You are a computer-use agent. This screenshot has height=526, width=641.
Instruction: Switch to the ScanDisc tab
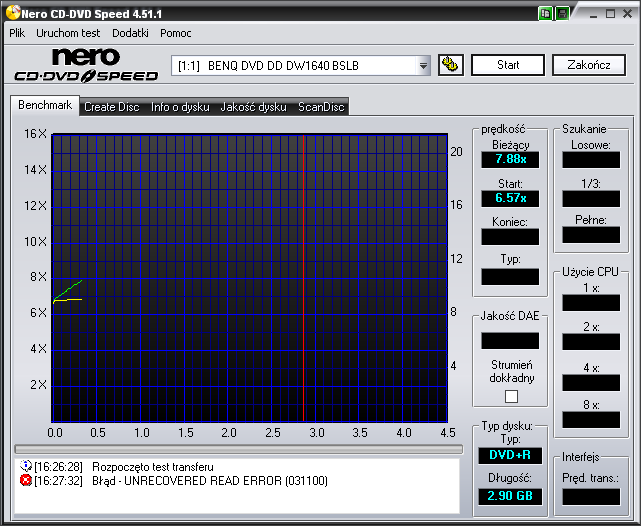coord(321,107)
